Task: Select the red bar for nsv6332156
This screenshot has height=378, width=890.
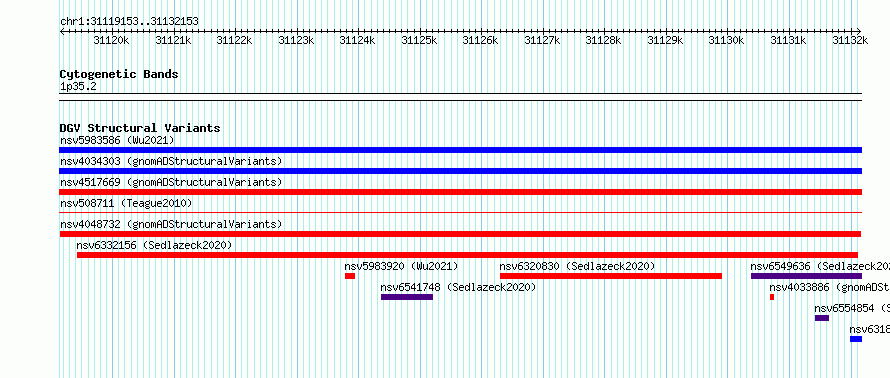Action: tap(467, 255)
